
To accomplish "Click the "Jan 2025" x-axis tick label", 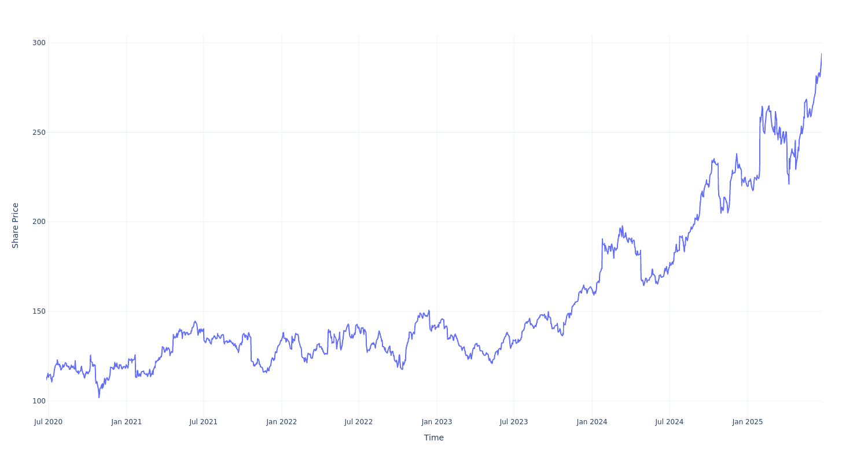I will 748,422.
